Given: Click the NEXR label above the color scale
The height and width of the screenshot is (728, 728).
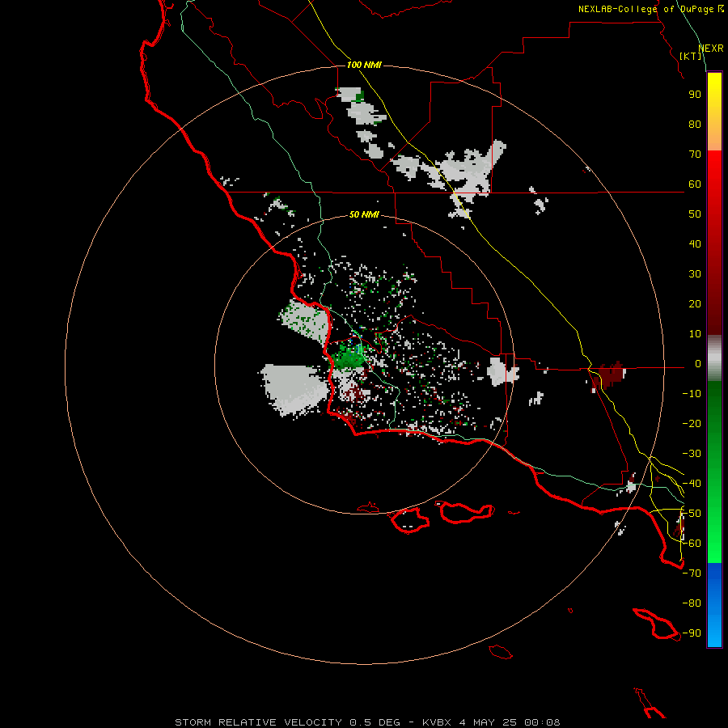Looking at the screenshot, I should click(x=711, y=49).
